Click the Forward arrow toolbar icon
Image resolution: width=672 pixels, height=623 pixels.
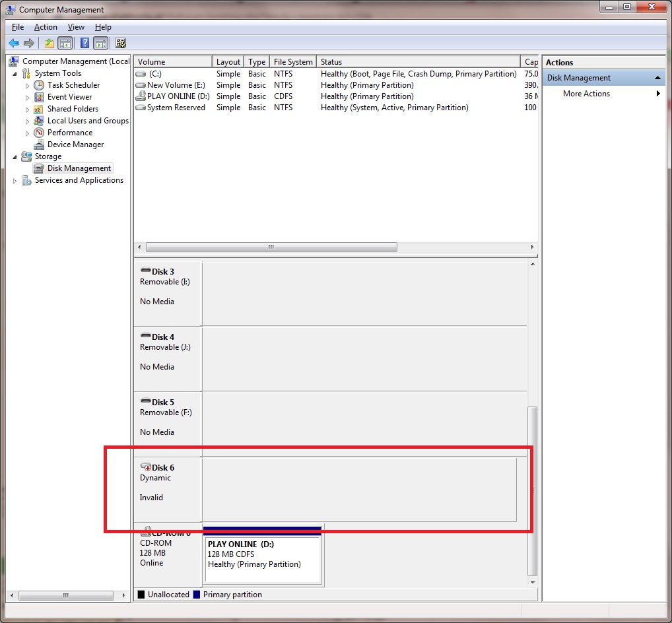tap(28, 43)
